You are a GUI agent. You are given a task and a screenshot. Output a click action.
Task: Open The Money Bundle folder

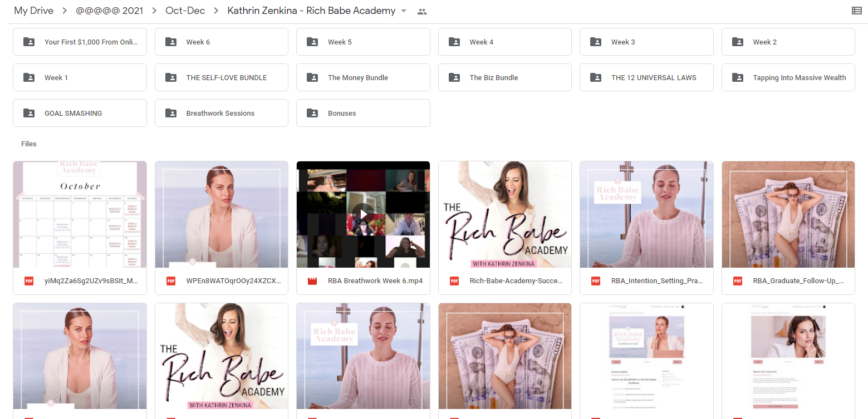point(363,77)
